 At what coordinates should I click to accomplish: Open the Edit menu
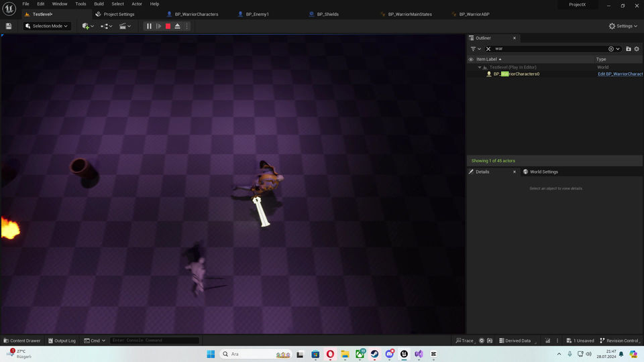click(x=41, y=4)
